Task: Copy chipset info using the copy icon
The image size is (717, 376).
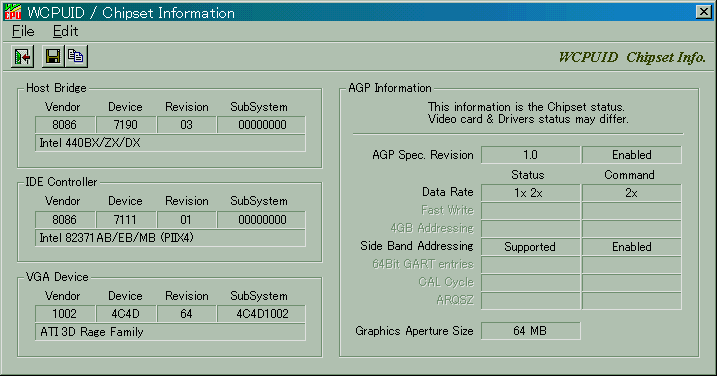Action: click(76, 57)
